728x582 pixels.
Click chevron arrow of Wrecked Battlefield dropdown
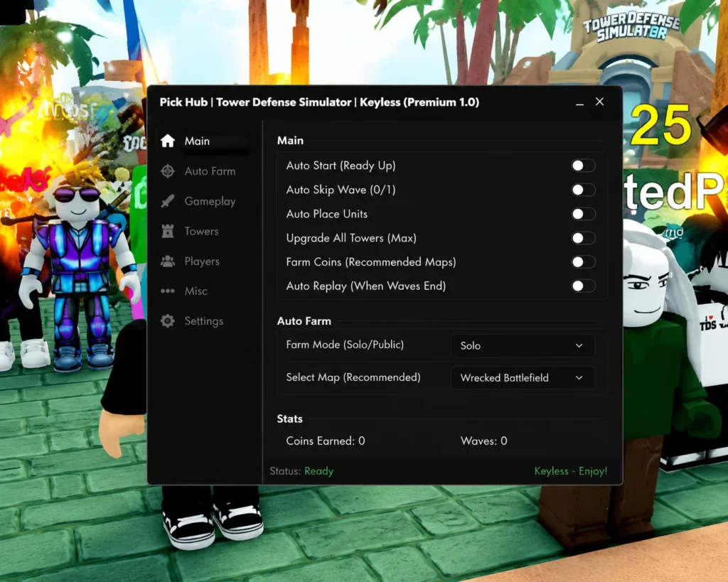pos(579,378)
